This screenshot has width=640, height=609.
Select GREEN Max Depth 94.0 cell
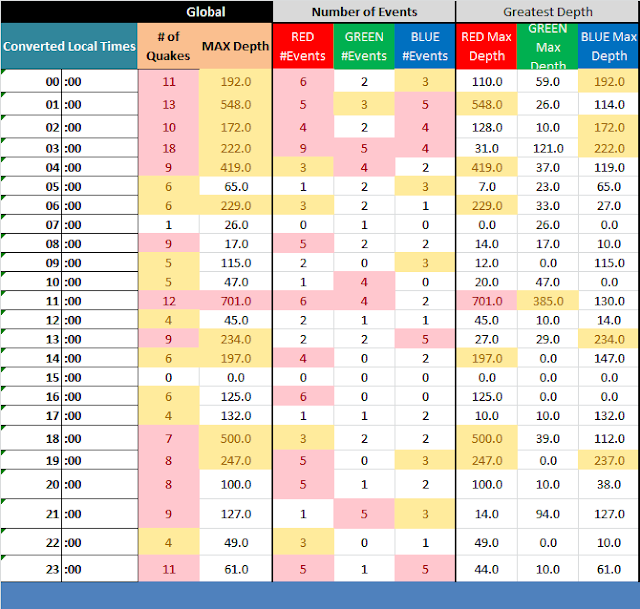pyautogui.click(x=548, y=514)
